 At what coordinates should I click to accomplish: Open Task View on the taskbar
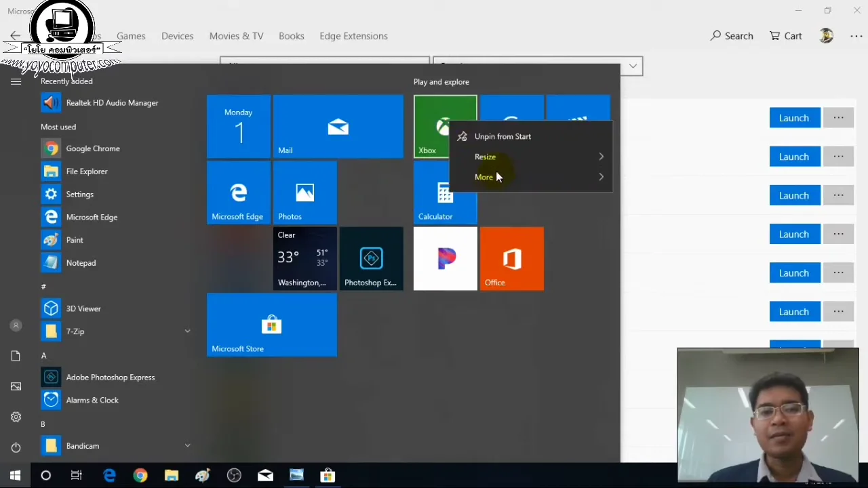pyautogui.click(x=76, y=475)
